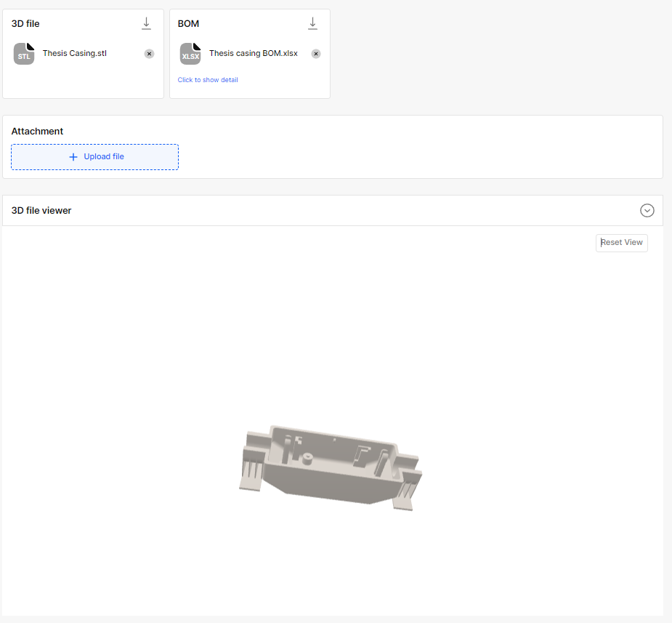The height and width of the screenshot is (623, 672).
Task: Remove Thesis Casing.stl file
Action: [149, 54]
